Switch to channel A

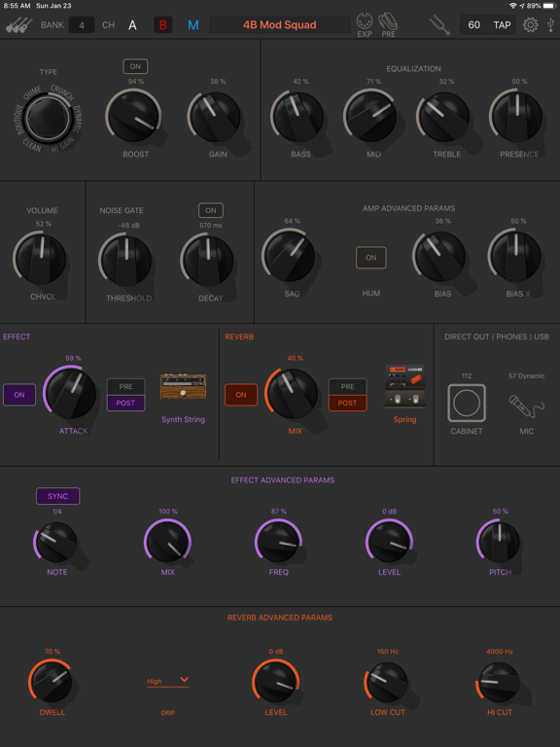pyautogui.click(x=132, y=25)
